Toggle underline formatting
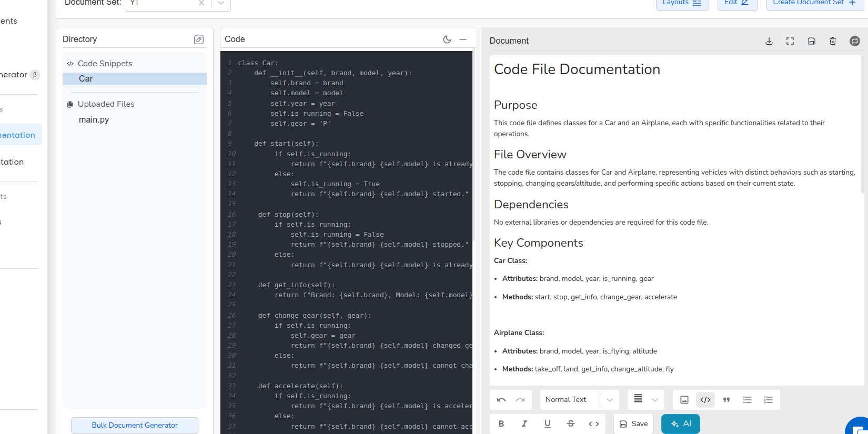This screenshot has height=434, width=868. click(547, 424)
